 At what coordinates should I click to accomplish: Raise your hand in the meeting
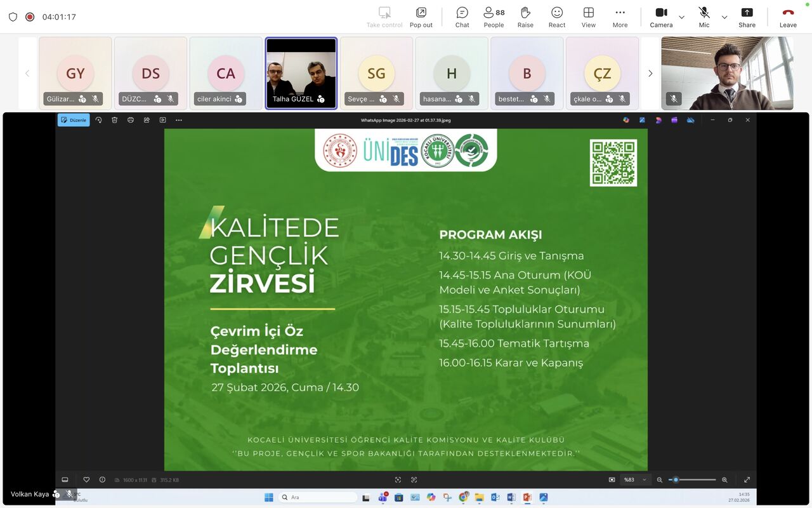tap(525, 17)
